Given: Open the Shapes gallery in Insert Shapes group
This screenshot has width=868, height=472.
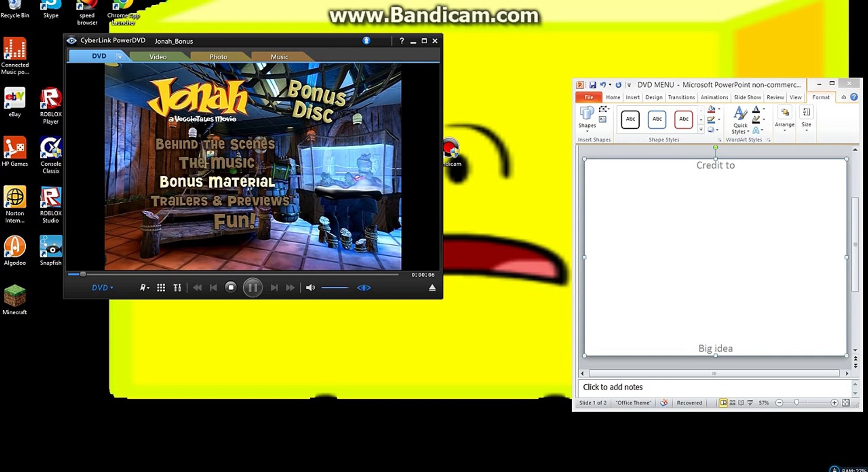Looking at the screenshot, I should (587, 119).
